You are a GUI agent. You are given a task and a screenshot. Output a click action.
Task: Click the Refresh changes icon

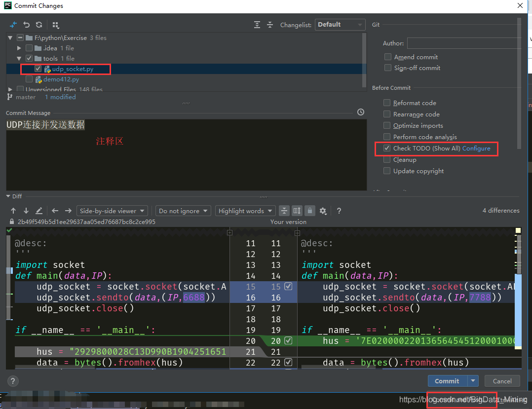point(39,25)
